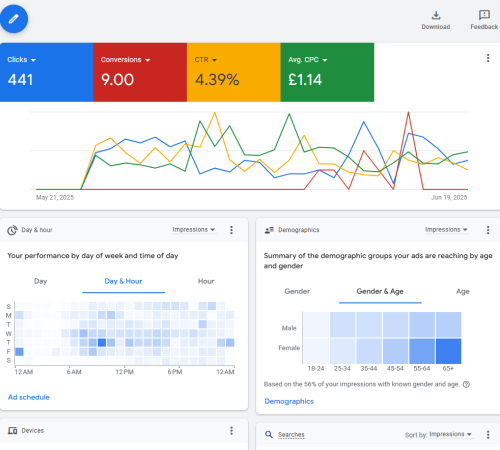Open three-dot menu of Day & hour card
Screen dimensions: 500x450
click(x=231, y=230)
